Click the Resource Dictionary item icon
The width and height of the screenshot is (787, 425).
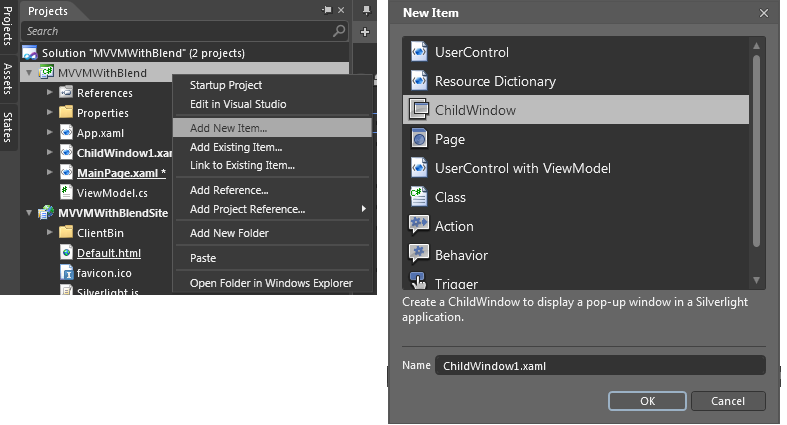click(x=419, y=81)
